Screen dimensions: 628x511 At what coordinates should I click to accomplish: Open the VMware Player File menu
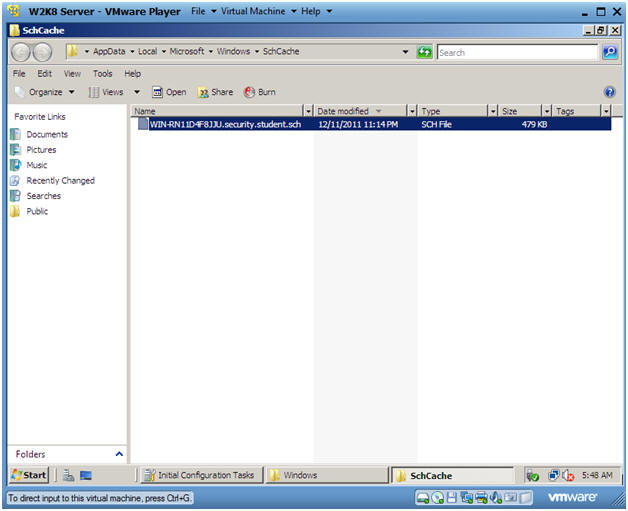pyautogui.click(x=203, y=11)
